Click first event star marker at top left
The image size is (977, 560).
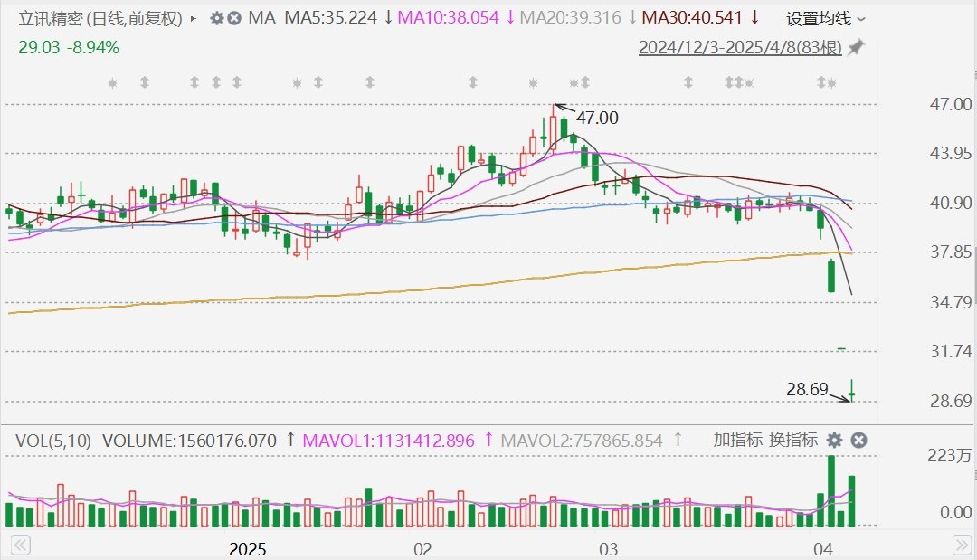coord(113,82)
